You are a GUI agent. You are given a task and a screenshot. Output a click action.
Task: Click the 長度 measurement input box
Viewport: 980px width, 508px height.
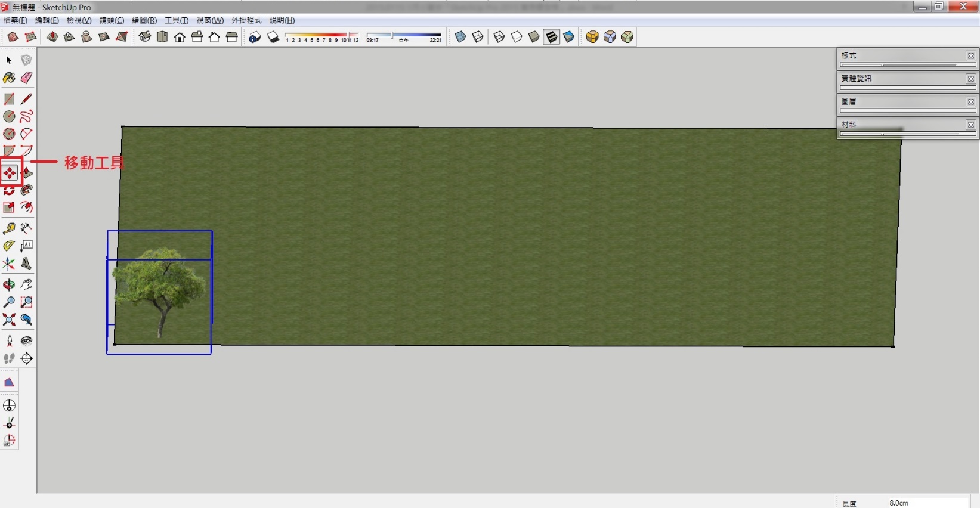927,503
